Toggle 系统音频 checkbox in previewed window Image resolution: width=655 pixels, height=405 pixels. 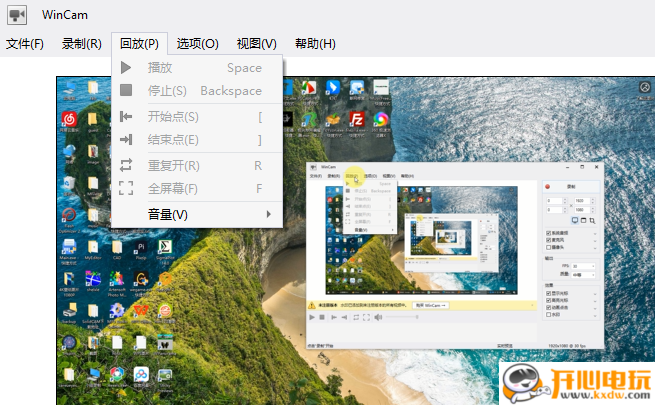point(548,233)
